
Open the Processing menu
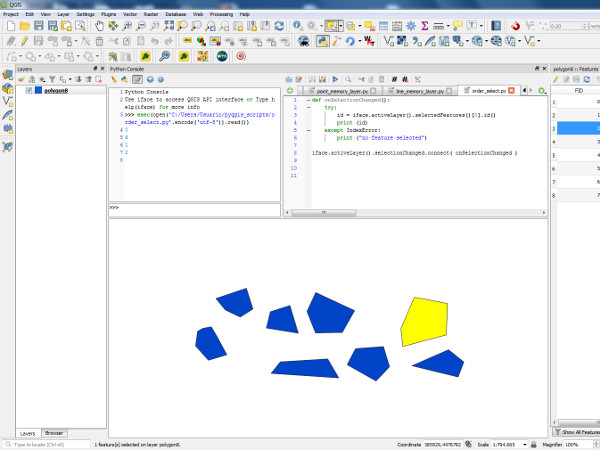(x=221, y=14)
